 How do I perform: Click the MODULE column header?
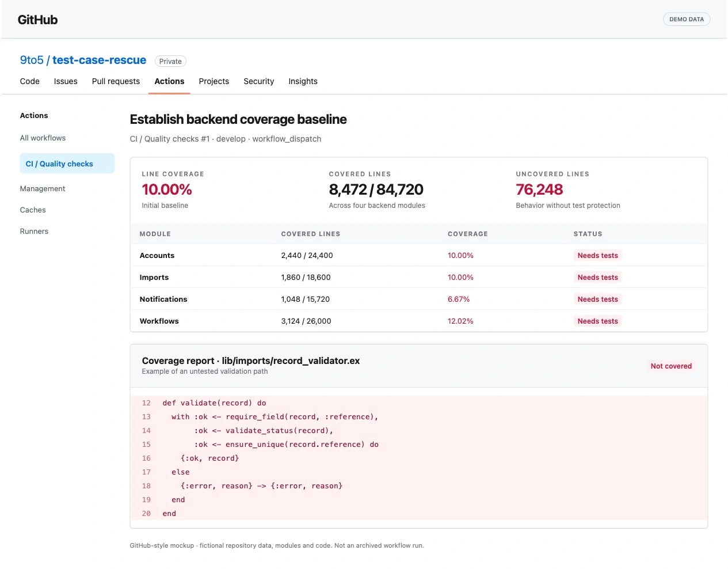point(155,234)
